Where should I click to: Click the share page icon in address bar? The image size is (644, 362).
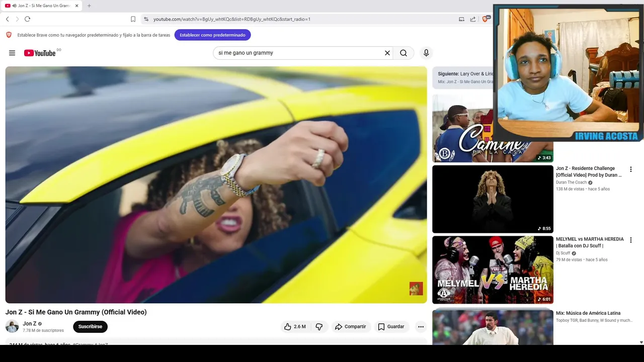[x=473, y=19]
